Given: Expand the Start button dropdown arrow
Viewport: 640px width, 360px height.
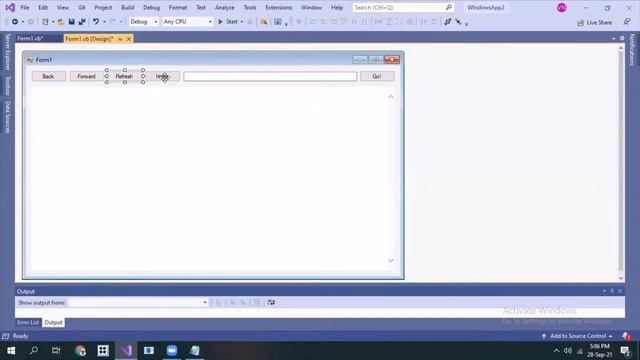Looking at the screenshot, I should click(x=242, y=22).
